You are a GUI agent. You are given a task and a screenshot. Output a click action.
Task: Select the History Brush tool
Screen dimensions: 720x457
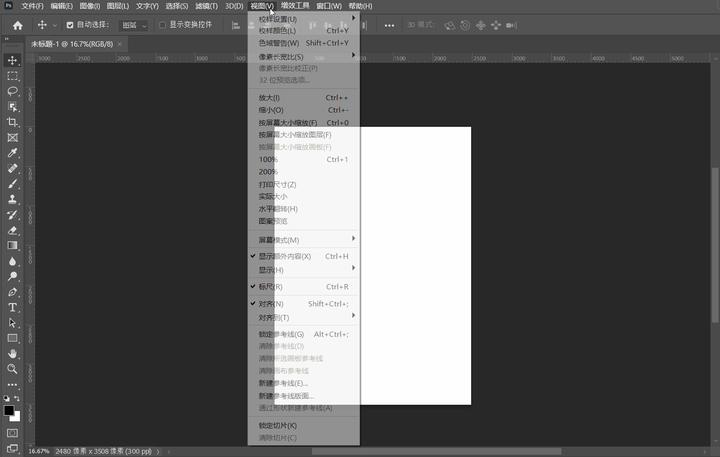12,215
